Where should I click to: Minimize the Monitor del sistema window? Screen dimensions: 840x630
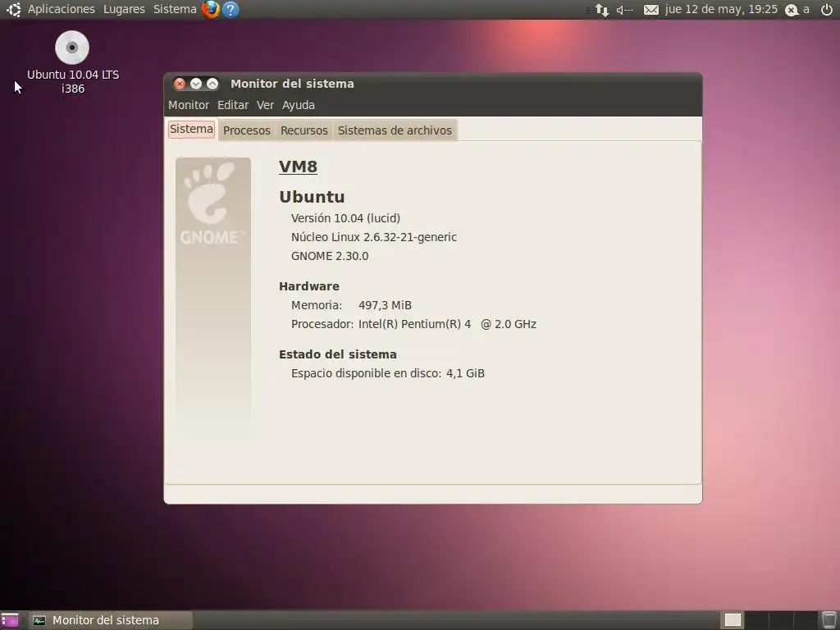pyautogui.click(x=196, y=84)
